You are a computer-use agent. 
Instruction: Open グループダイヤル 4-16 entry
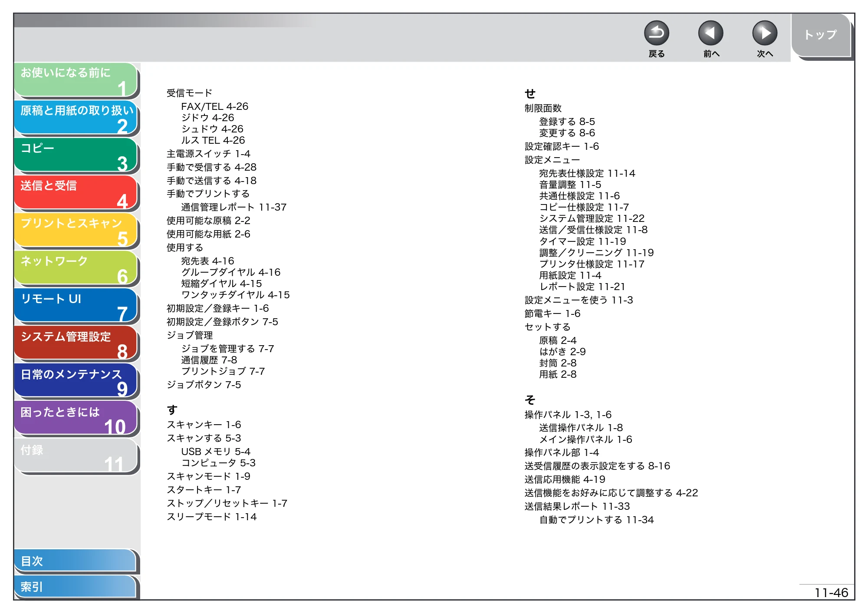pos(230,272)
